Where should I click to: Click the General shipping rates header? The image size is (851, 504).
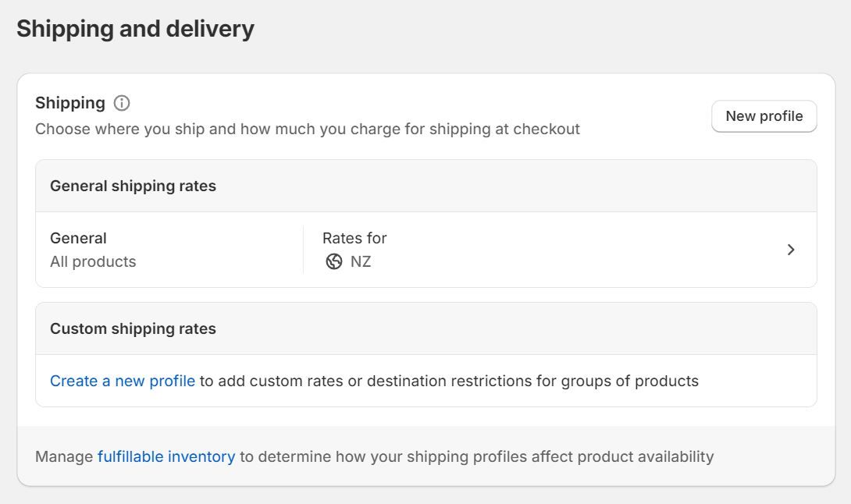pyautogui.click(x=133, y=186)
